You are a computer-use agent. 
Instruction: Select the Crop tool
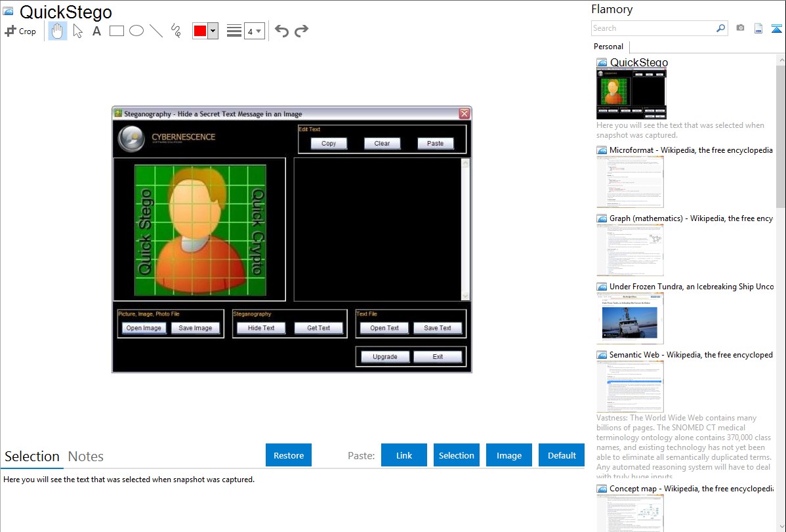click(20, 31)
